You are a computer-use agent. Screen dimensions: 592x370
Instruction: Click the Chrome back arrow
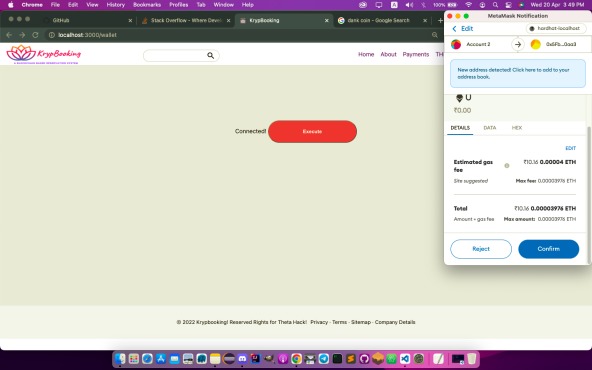click(x=9, y=35)
